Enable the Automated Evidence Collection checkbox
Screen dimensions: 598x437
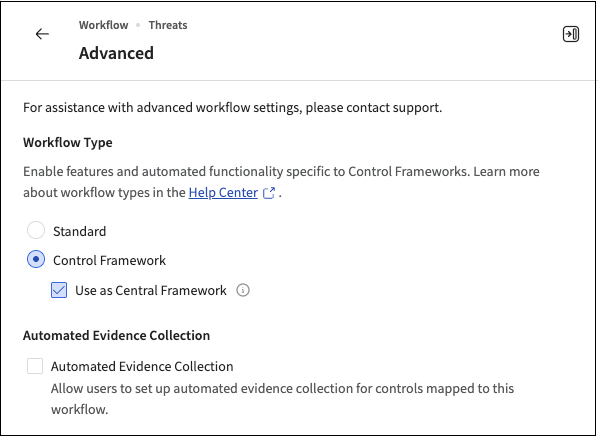[35, 366]
